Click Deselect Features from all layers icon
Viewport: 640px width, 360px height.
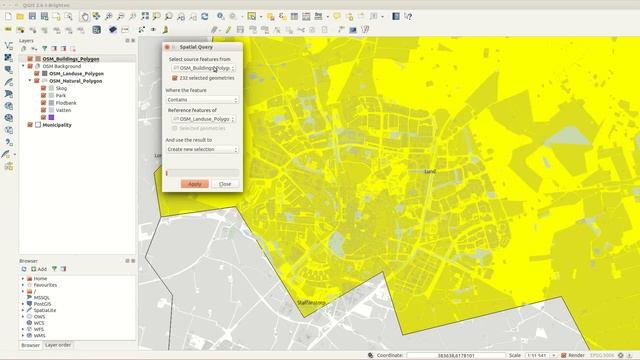click(x=270, y=16)
